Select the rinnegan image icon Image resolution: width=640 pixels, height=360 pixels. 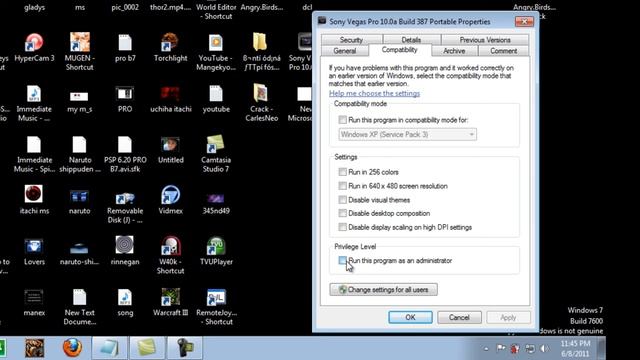[x=124, y=246]
